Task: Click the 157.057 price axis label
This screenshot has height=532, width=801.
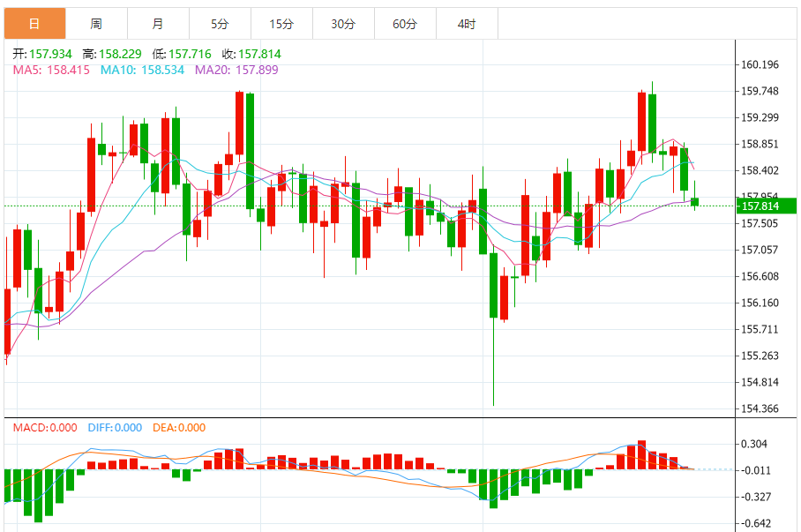Action: coord(760,250)
